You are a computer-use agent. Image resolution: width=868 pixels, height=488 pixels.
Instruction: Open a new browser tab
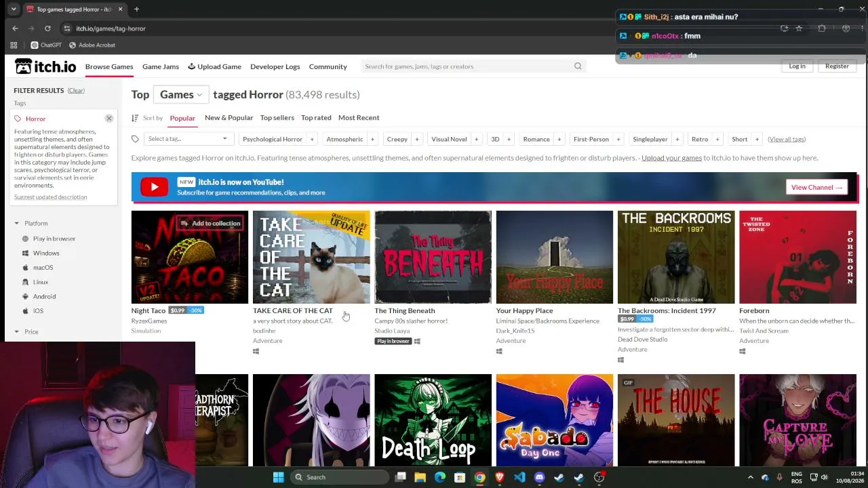[x=136, y=9]
